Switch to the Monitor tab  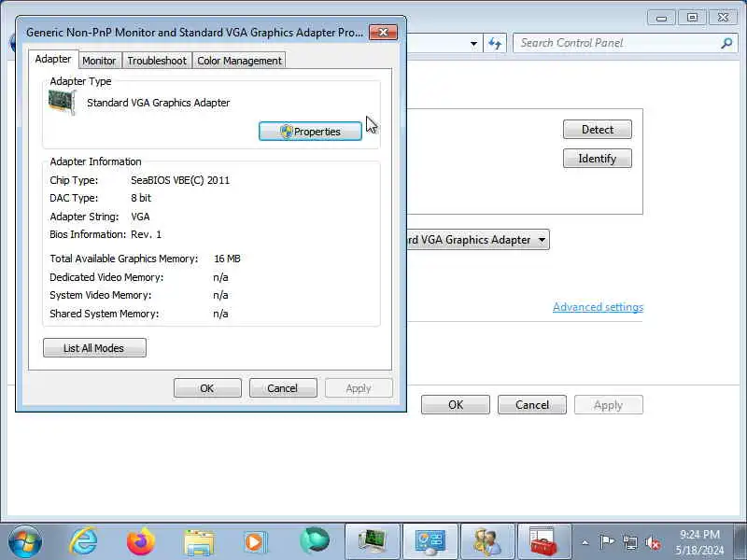tap(99, 61)
